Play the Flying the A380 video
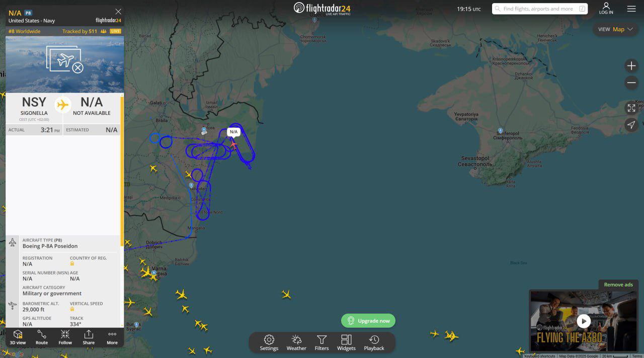 pos(583,321)
